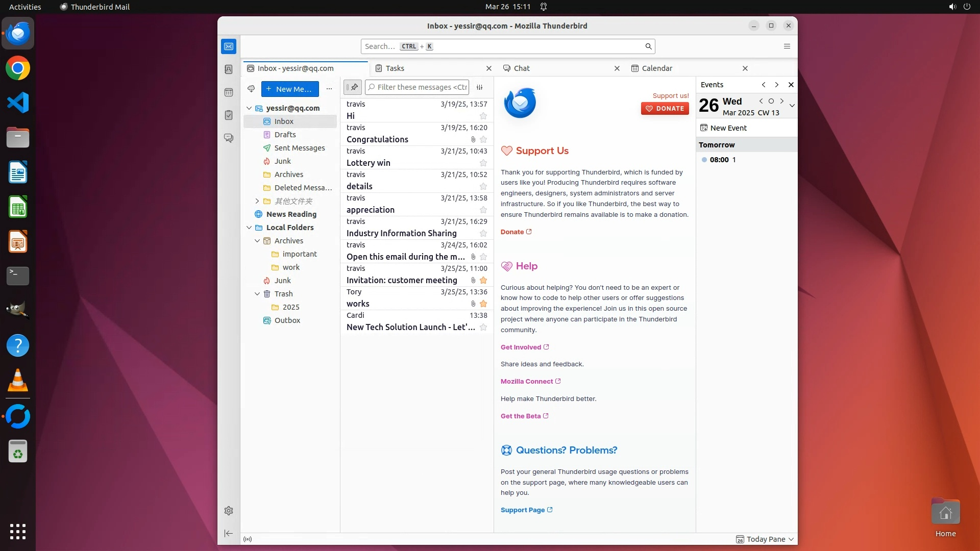
Task: Open message list display options icon
Action: click(479, 87)
